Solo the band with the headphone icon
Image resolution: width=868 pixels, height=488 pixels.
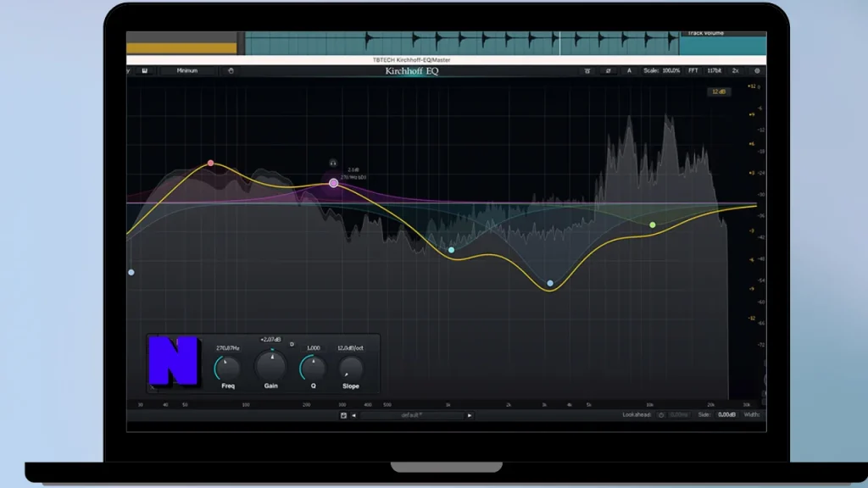[x=332, y=164]
